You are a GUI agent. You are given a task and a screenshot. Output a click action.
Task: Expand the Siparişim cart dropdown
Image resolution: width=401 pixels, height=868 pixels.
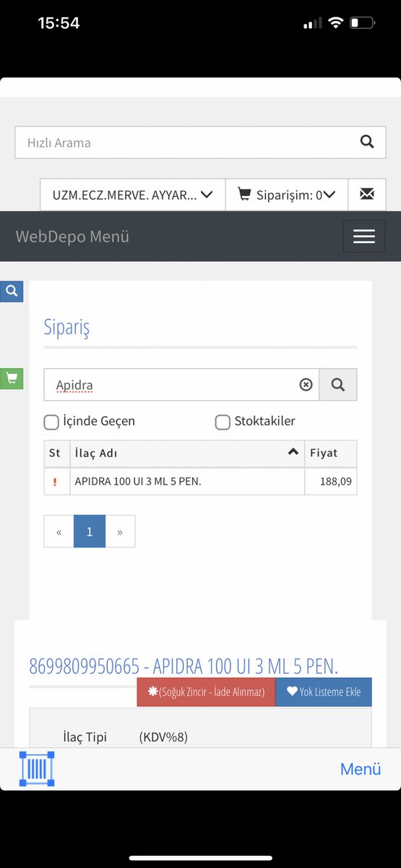[x=287, y=195]
